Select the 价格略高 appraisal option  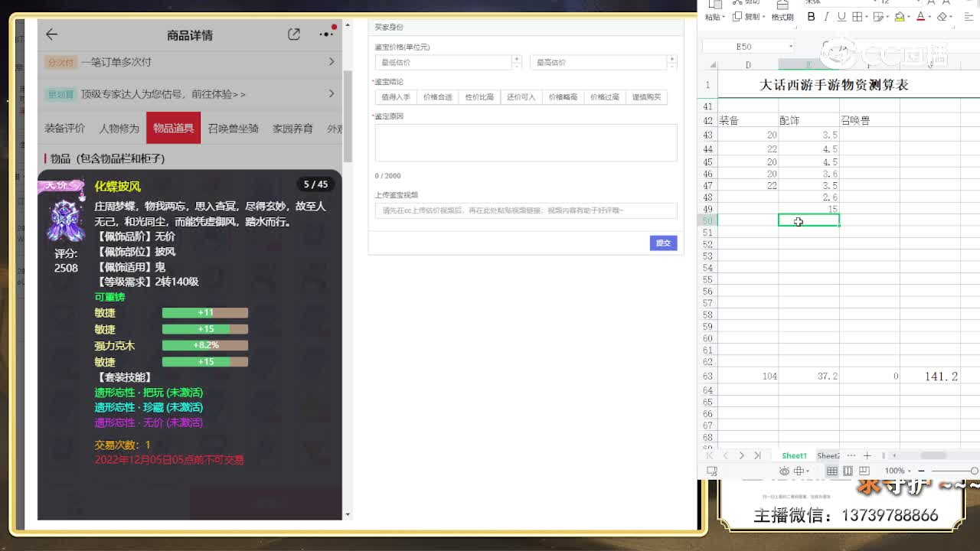pyautogui.click(x=563, y=97)
